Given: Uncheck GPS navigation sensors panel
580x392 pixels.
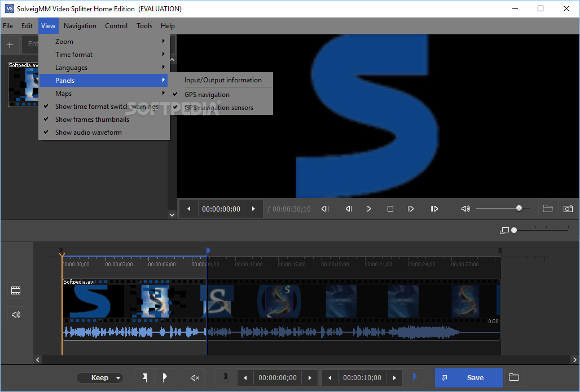Looking at the screenshot, I should point(221,108).
